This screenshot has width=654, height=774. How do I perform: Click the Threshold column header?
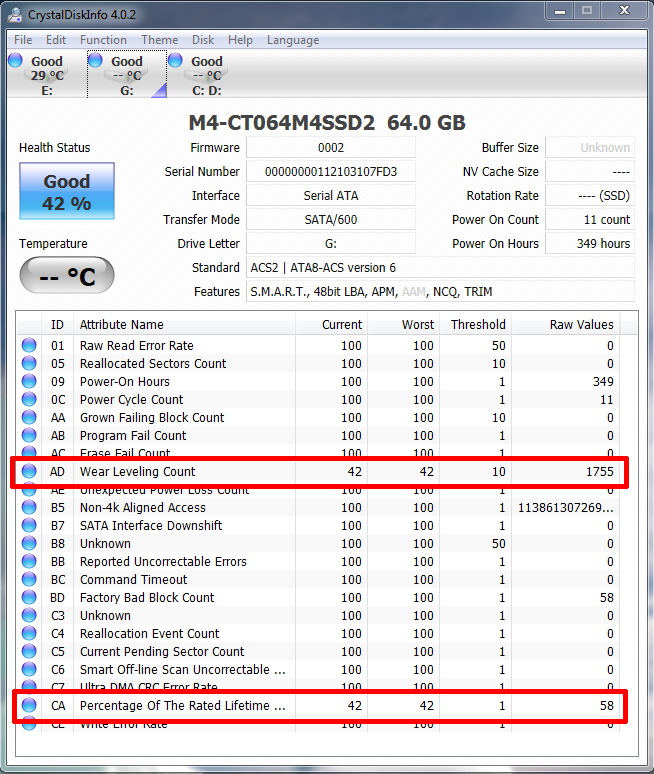point(476,324)
